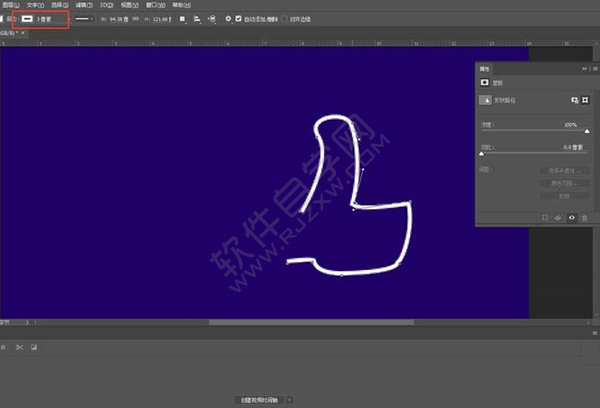Viewport: 600px width, 408px height.
Task: Select the pixel mask icon in Properties panel
Action: coord(572,100)
